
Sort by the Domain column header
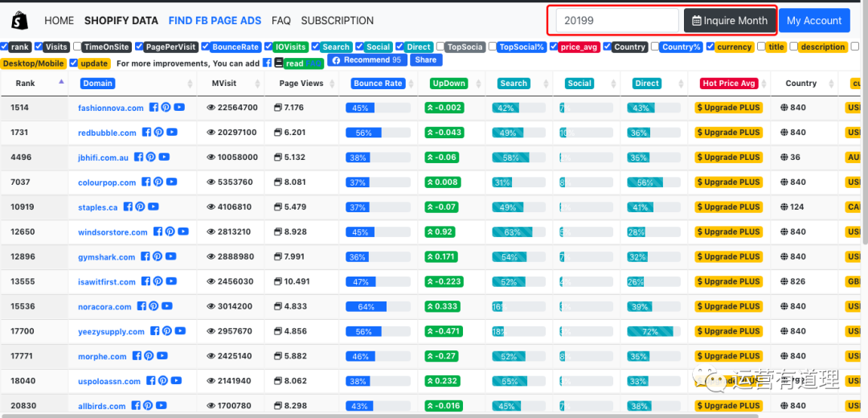[97, 84]
